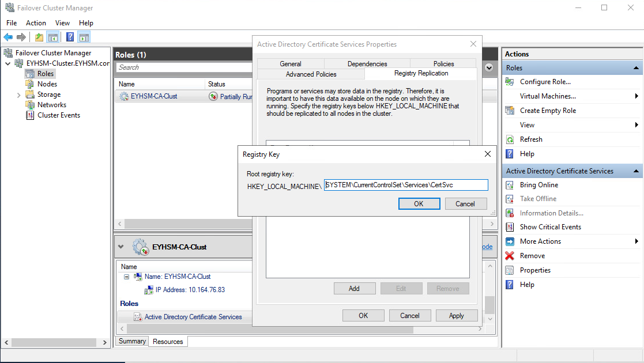Click the Back arrow toolbar icon

(x=8, y=37)
